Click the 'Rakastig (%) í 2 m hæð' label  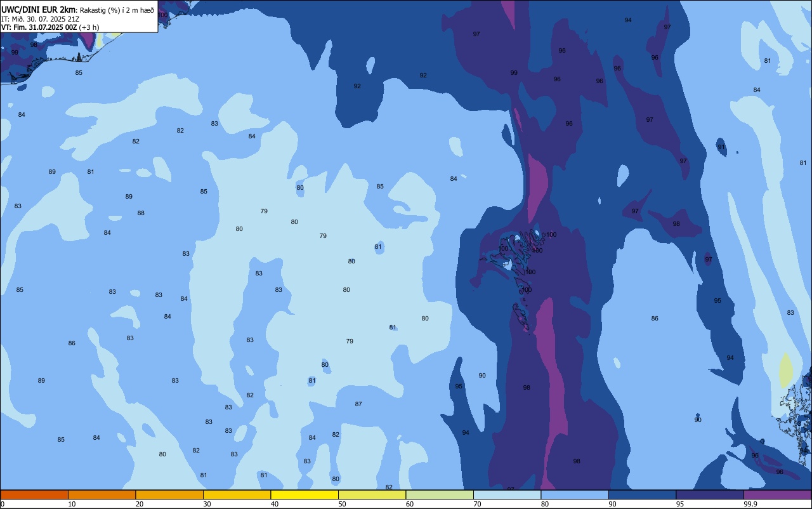(117, 10)
